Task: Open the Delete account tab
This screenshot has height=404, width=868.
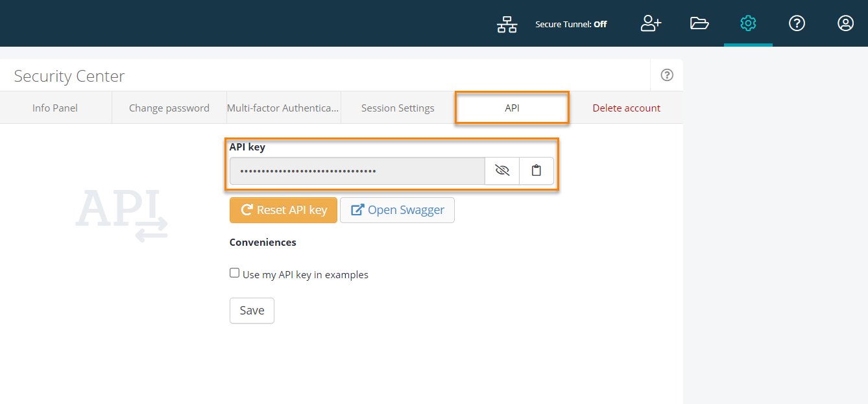Action: (625, 108)
